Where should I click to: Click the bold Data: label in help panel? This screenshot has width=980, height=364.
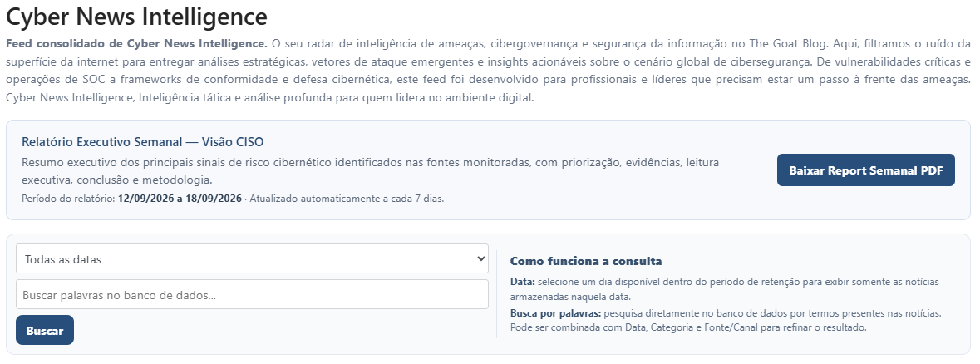click(523, 282)
